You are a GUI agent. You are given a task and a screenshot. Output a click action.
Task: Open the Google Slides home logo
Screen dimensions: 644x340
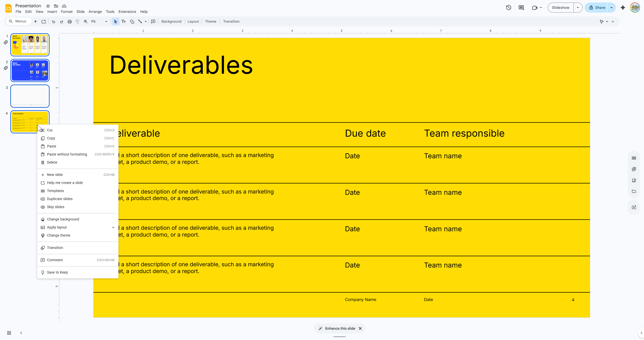(x=9, y=8)
